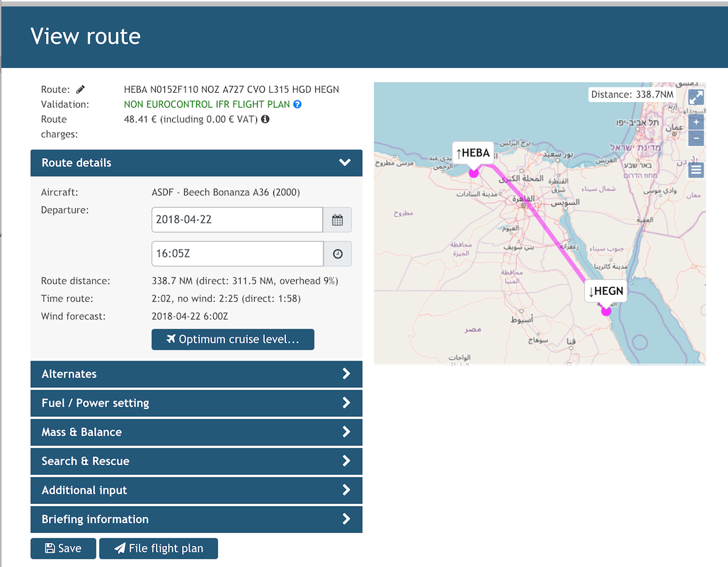Zoom in on the map
The width and height of the screenshot is (728, 567).
tap(696, 123)
